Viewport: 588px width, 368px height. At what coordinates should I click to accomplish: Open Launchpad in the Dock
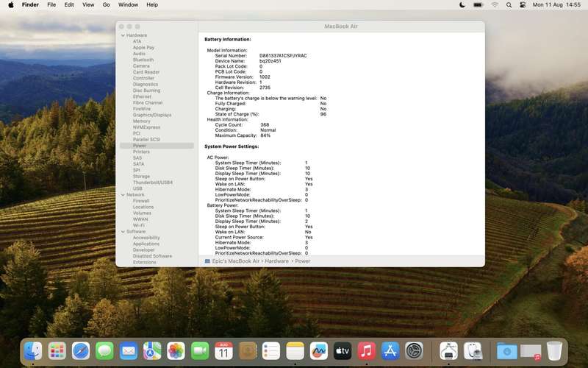pyautogui.click(x=57, y=351)
